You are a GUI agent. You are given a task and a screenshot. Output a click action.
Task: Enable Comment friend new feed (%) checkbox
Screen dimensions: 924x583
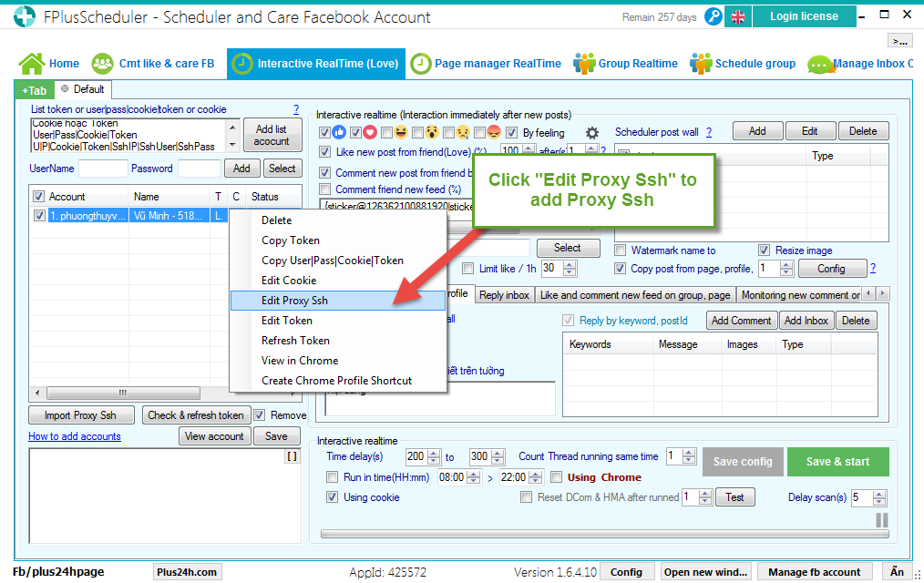(x=324, y=189)
